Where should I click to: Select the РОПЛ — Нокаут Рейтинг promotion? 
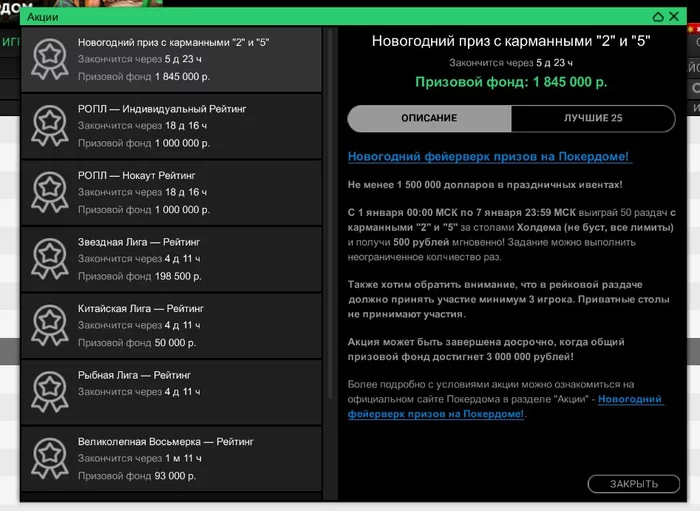(171, 192)
